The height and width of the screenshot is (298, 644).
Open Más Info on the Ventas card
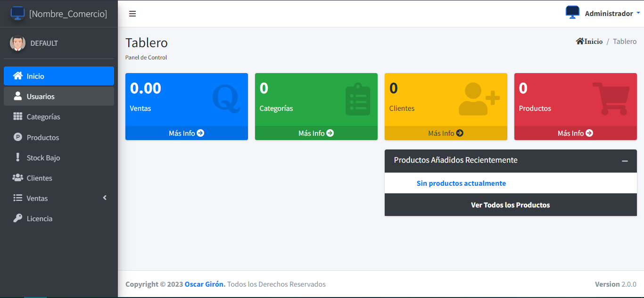186,133
